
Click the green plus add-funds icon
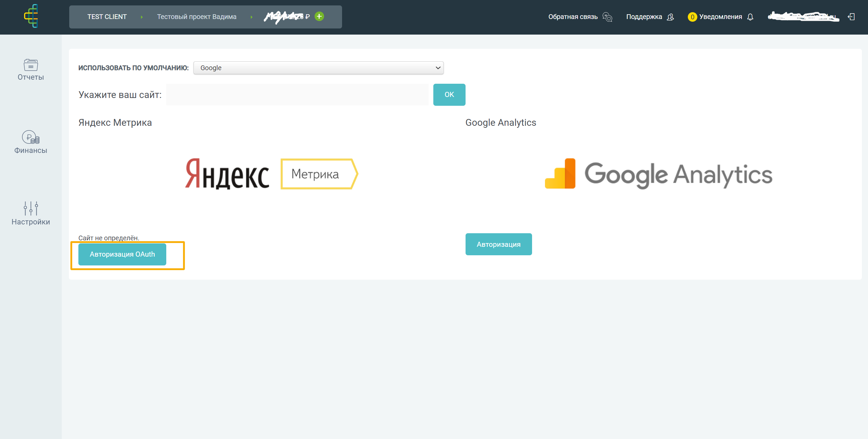[319, 16]
